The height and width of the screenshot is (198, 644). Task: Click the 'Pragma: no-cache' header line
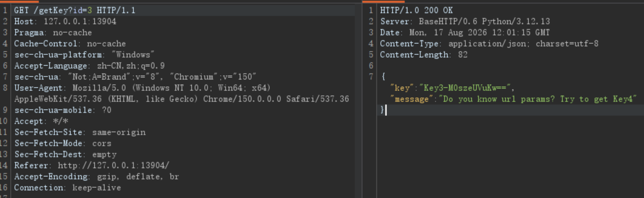(53, 32)
